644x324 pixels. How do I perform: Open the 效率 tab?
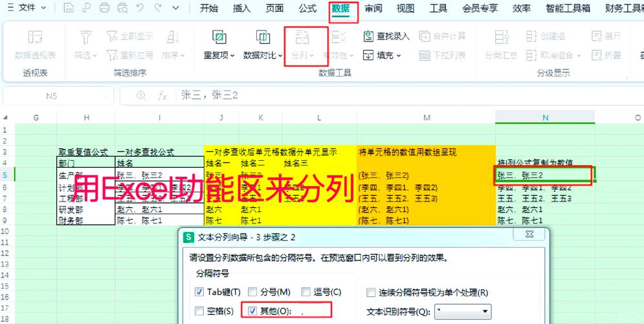[522, 8]
